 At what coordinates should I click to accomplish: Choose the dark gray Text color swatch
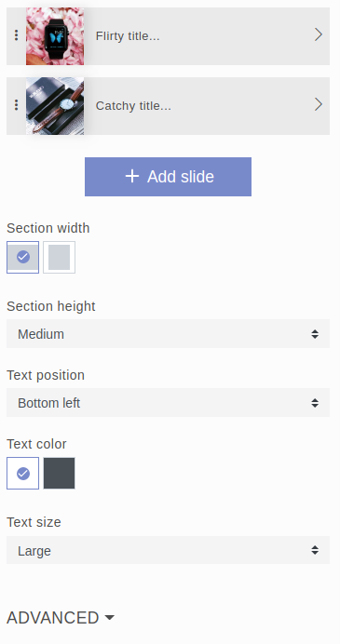point(60,473)
